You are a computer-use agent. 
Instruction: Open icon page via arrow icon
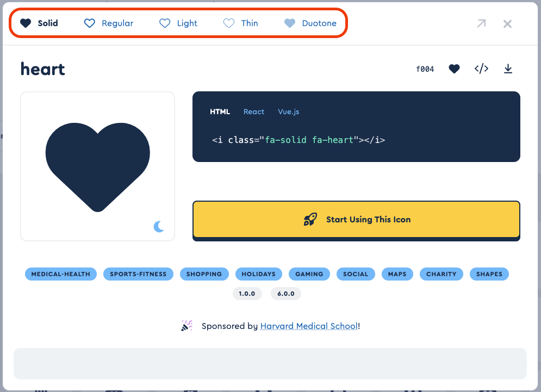[x=481, y=23]
